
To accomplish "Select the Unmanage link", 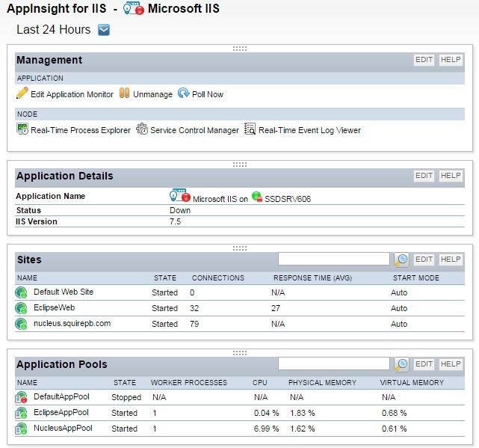I will click(x=152, y=94).
